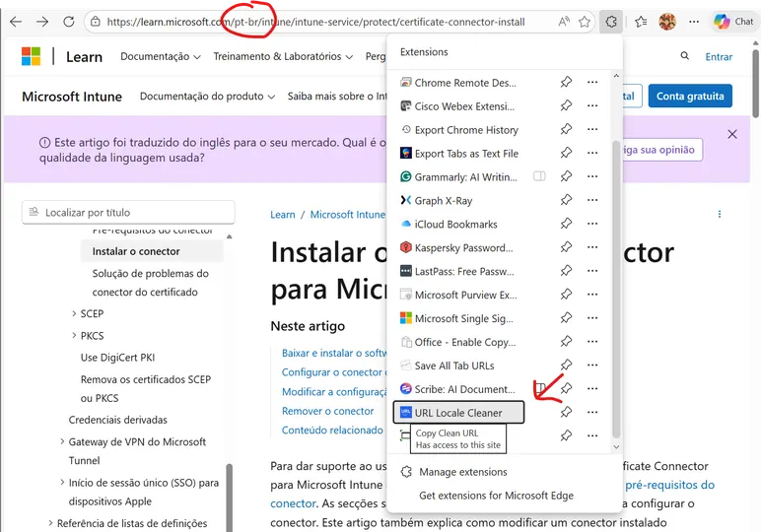Select URL Locale Cleaner extension

[458, 412]
